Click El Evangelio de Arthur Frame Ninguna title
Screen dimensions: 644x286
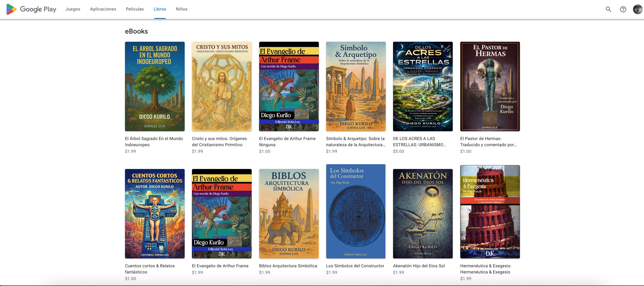coord(287,141)
